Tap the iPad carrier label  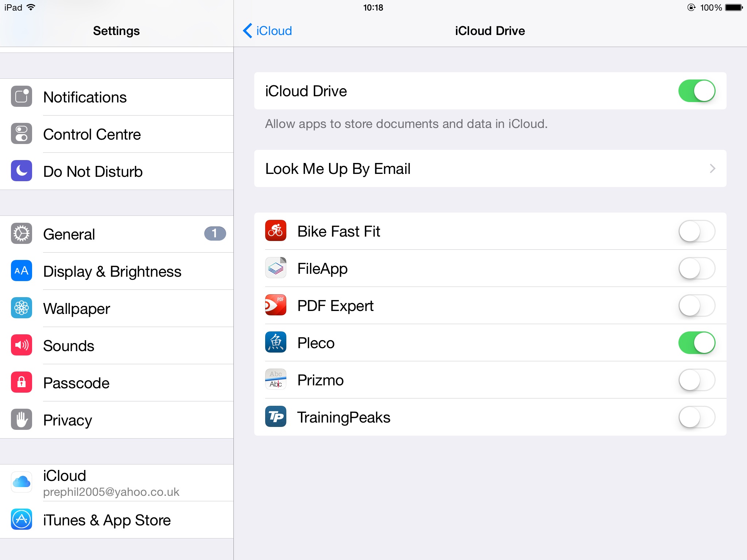coord(13,7)
